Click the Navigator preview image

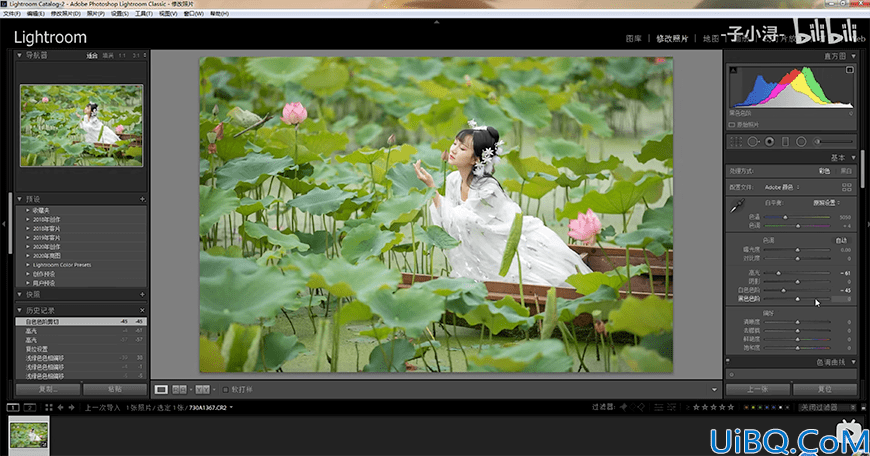82,125
